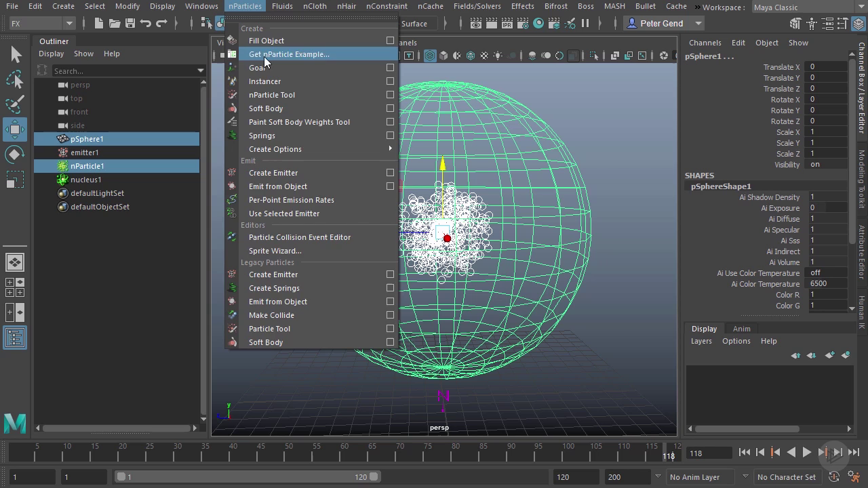
Task: Open option box for Springs
Action: pos(390,136)
